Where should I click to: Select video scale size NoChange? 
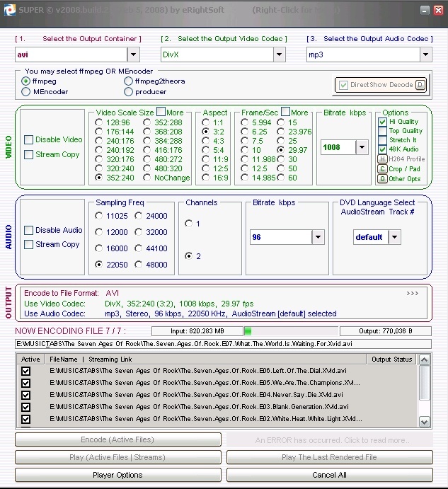click(x=147, y=178)
